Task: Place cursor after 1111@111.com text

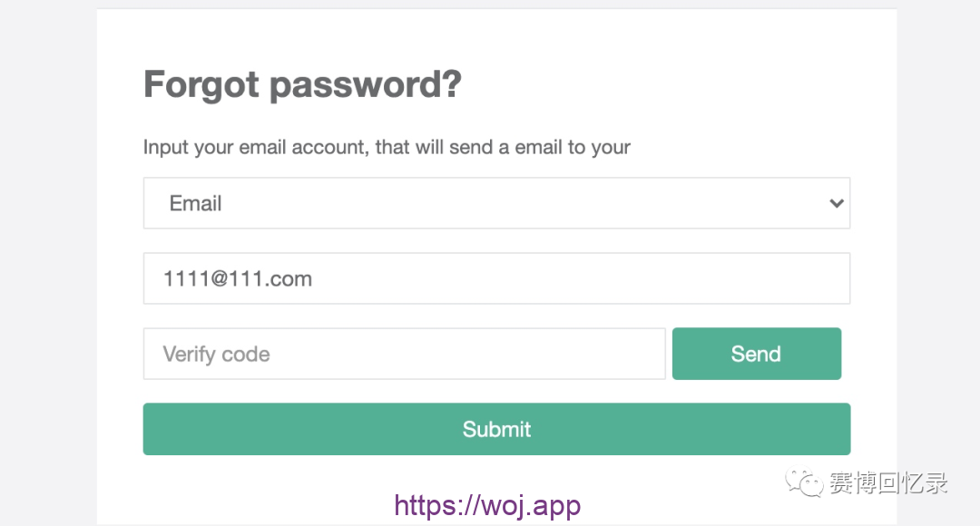Action: tap(314, 278)
